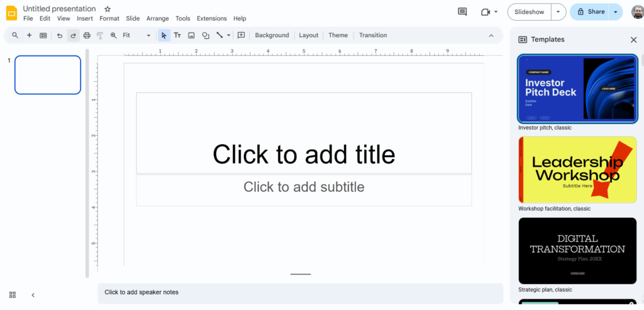Expand Slideshow options dropdown arrow

tap(558, 12)
